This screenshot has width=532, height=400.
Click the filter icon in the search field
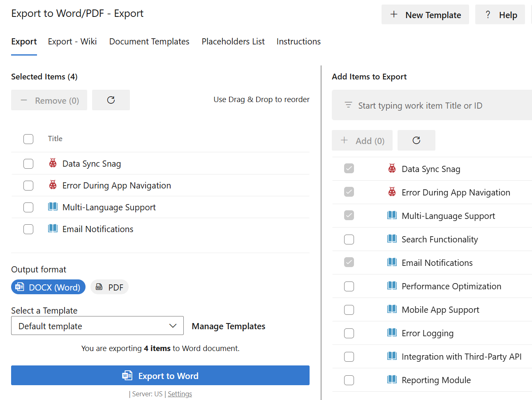pyautogui.click(x=348, y=105)
